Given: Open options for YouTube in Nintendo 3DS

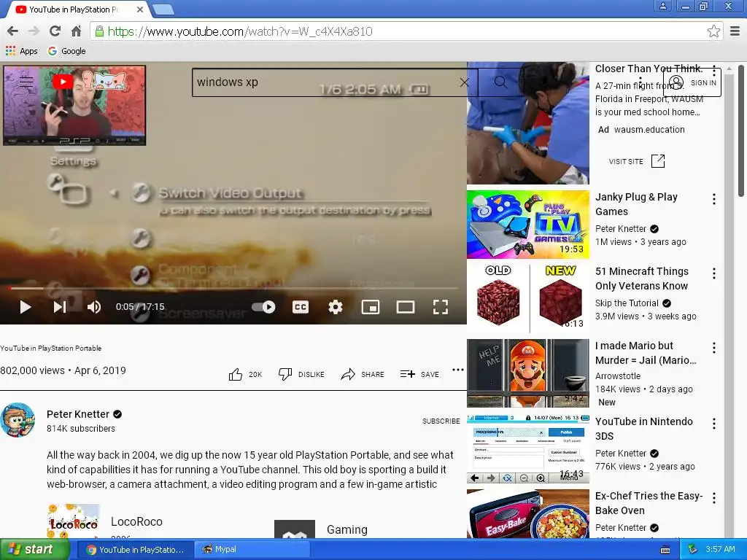Looking at the screenshot, I should [x=713, y=424].
